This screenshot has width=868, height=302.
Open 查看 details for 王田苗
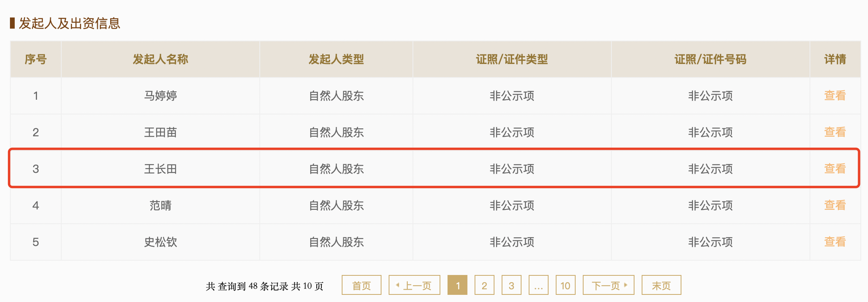[835, 132]
